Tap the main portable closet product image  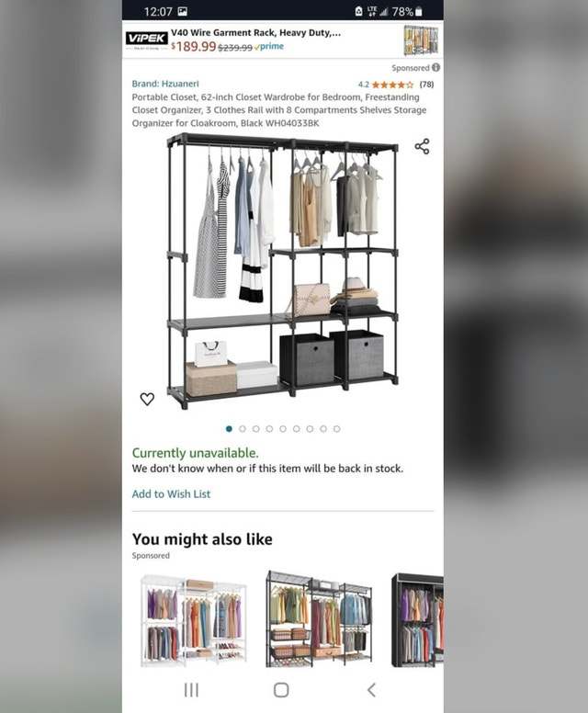point(283,271)
